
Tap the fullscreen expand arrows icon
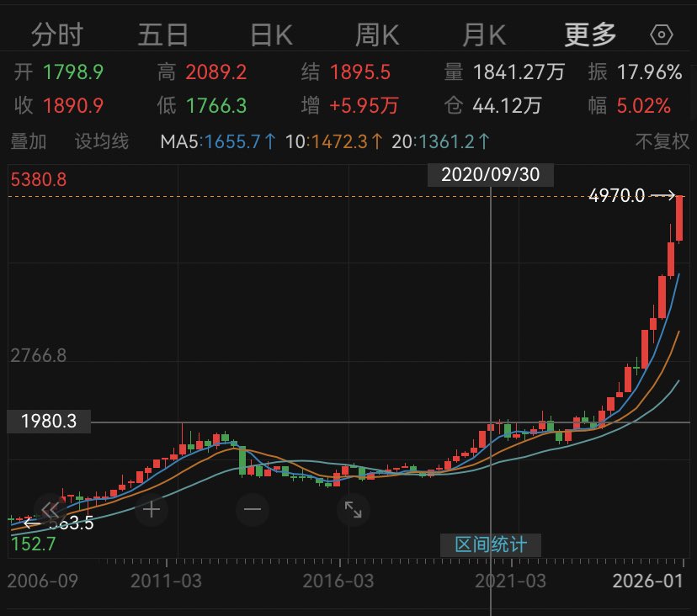(x=354, y=509)
